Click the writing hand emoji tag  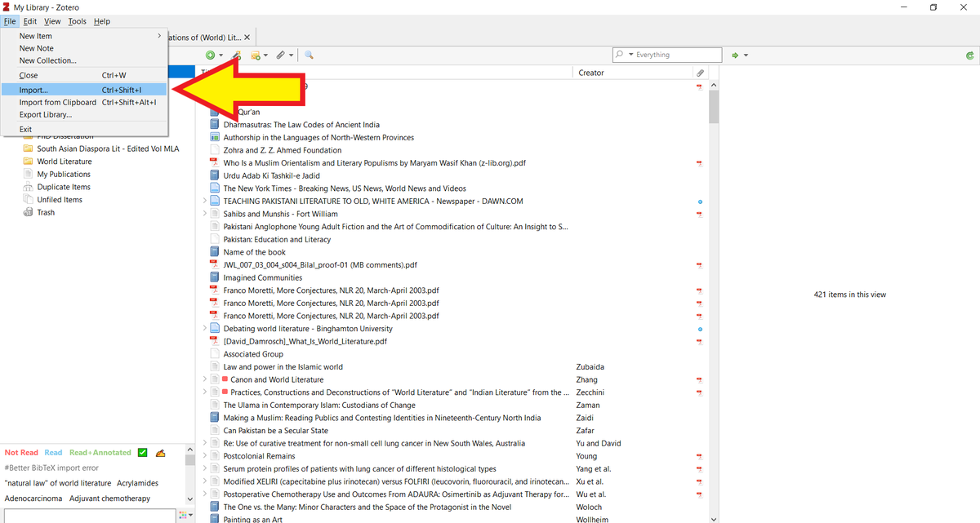tap(160, 452)
